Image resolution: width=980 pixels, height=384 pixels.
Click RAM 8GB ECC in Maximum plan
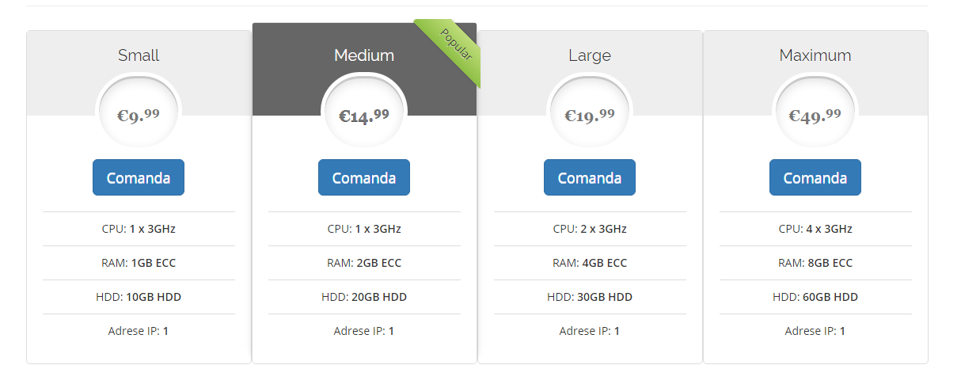(815, 263)
